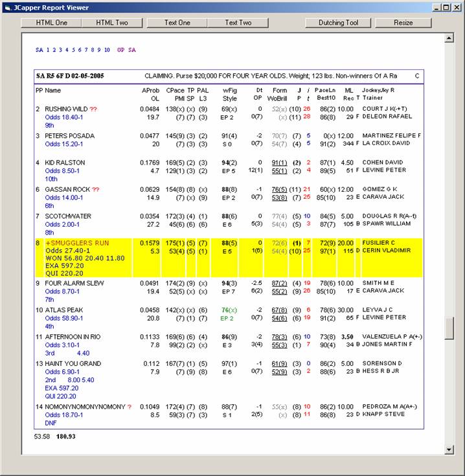Click the AProb column header

pos(150,91)
